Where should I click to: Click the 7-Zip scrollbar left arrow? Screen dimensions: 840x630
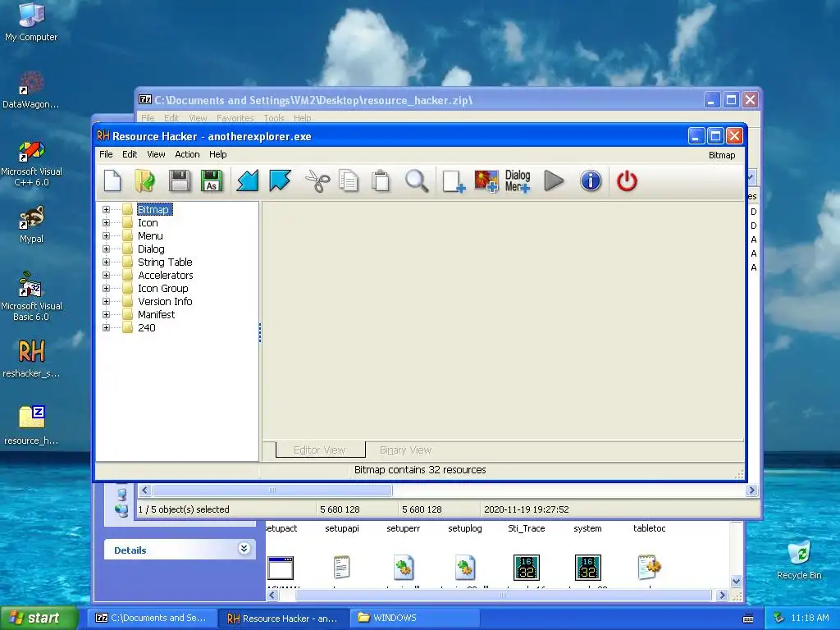(x=144, y=491)
